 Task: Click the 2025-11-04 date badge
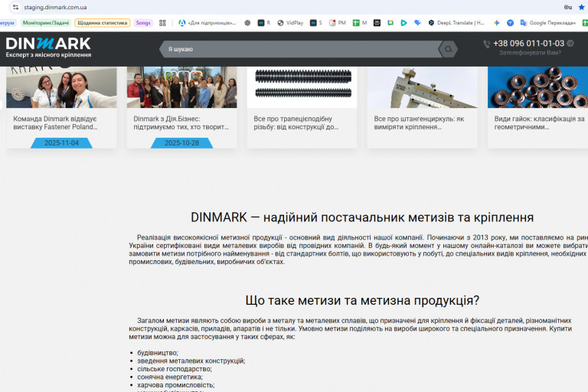pos(61,143)
